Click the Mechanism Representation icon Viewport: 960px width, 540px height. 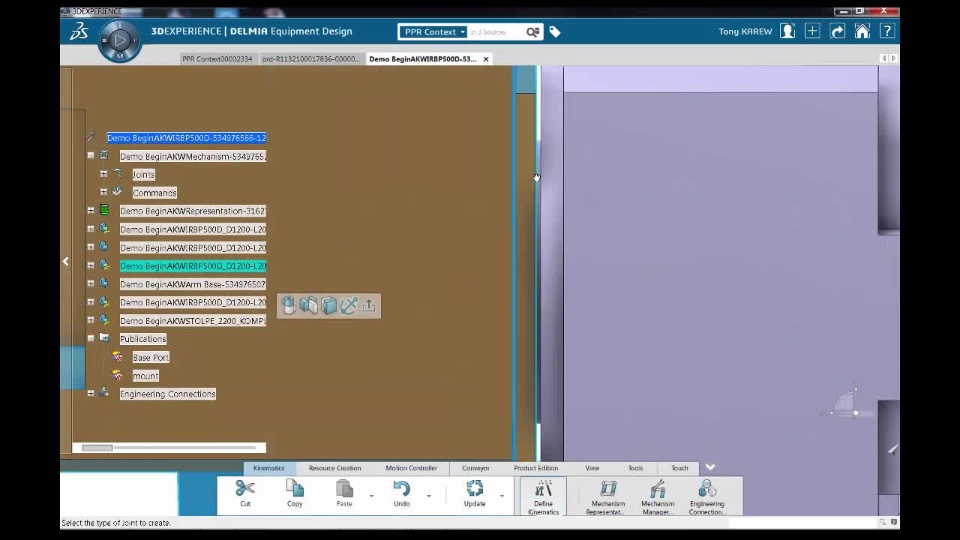click(608, 489)
